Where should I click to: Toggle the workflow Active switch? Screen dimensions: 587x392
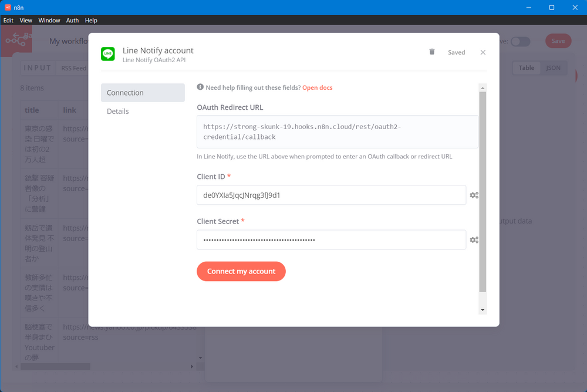(x=520, y=42)
